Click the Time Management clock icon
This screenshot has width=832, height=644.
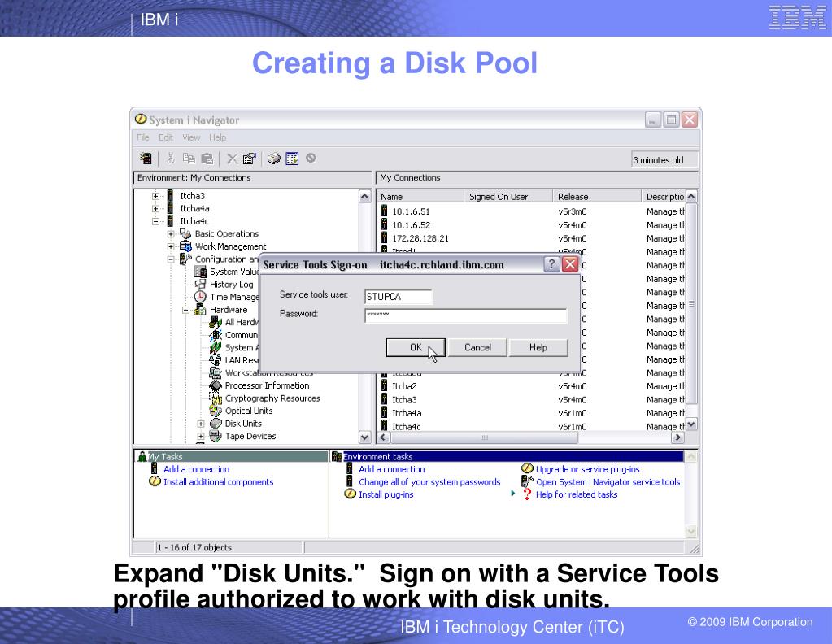(200, 297)
